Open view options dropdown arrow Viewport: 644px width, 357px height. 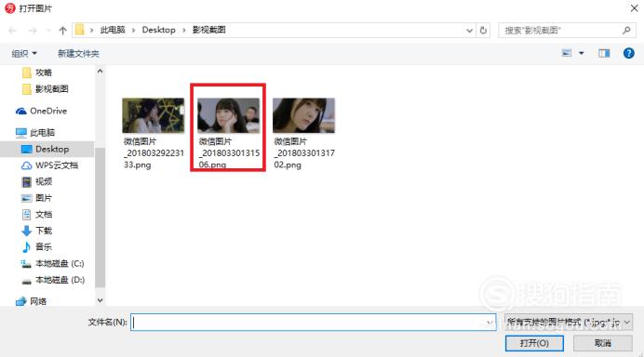pyautogui.click(x=581, y=53)
